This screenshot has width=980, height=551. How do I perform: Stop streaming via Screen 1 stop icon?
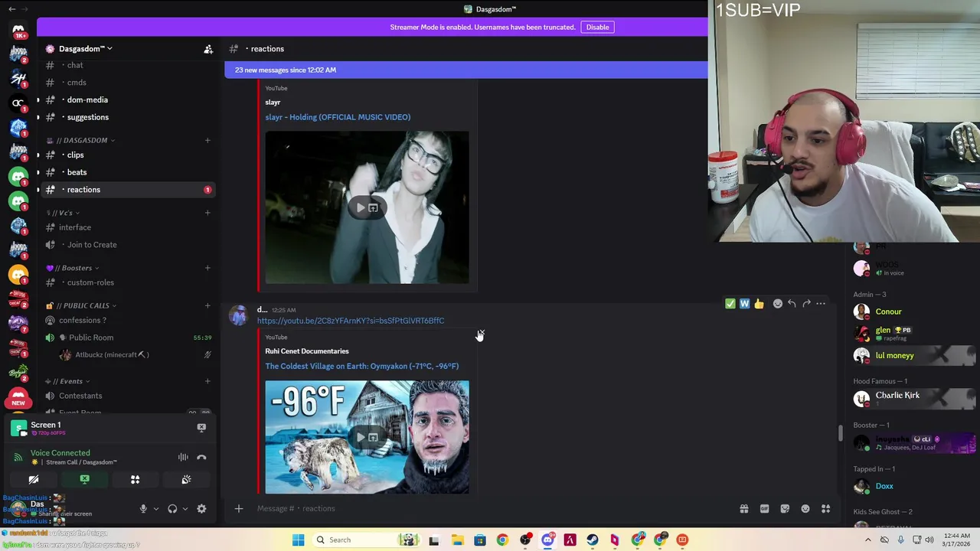pyautogui.click(x=201, y=428)
